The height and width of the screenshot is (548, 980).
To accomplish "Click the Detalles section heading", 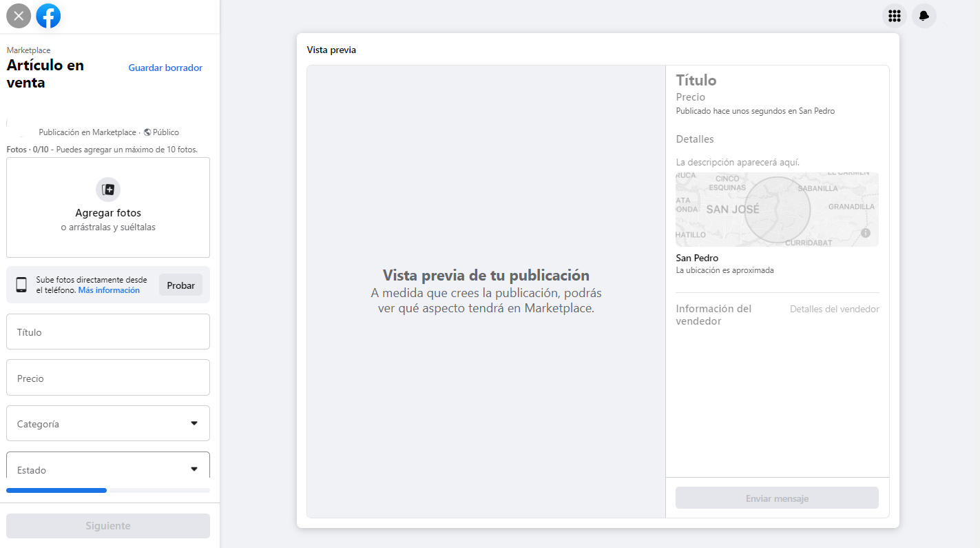I will [695, 139].
